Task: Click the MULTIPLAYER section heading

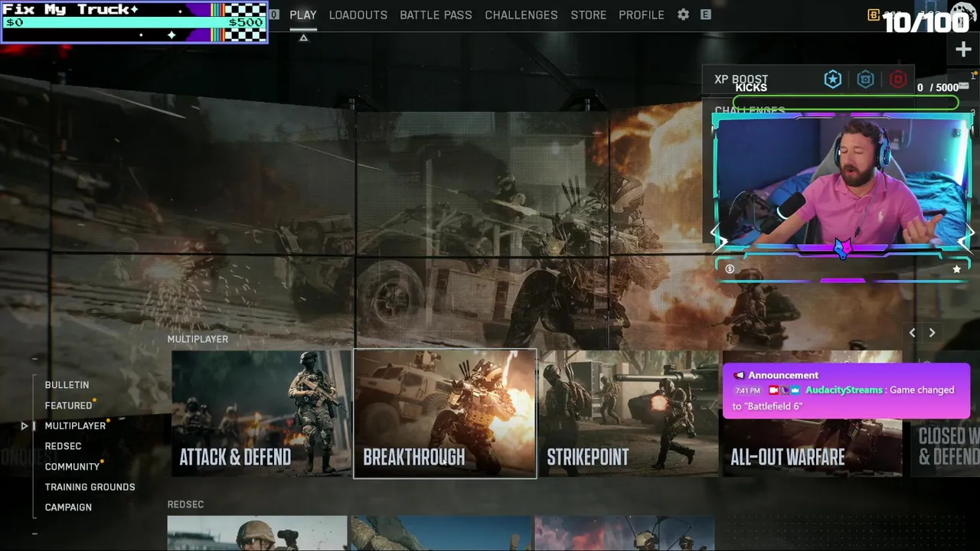Action: tap(198, 339)
